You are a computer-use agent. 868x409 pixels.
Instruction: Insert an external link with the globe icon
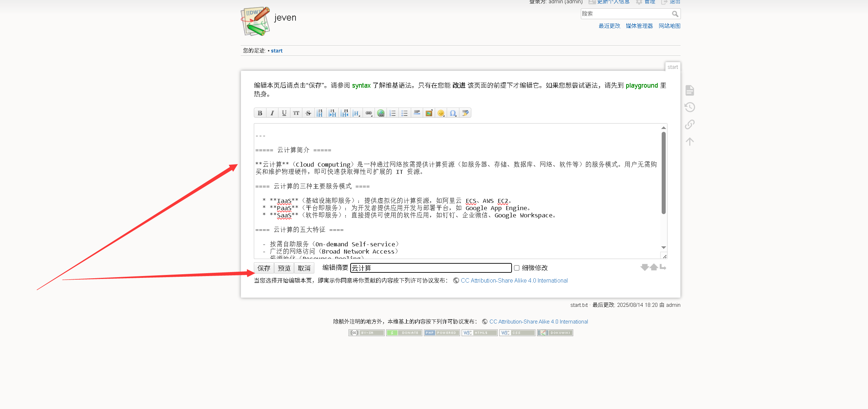pyautogui.click(x=381, y=113)
